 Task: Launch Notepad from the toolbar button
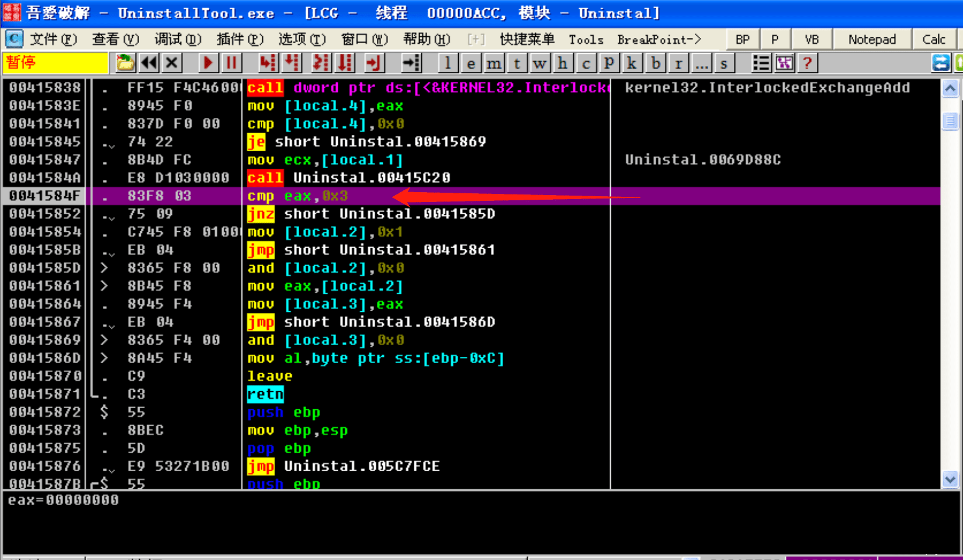click(872, 39)
